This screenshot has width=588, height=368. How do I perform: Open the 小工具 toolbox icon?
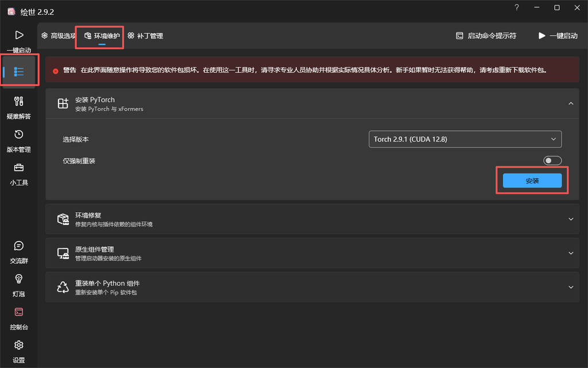[19, 167]
